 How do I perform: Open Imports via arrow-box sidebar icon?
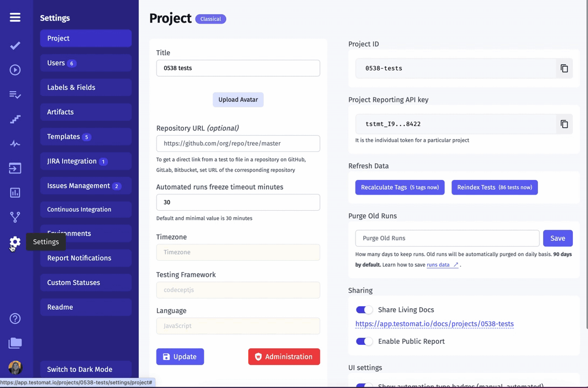[15, 168]
